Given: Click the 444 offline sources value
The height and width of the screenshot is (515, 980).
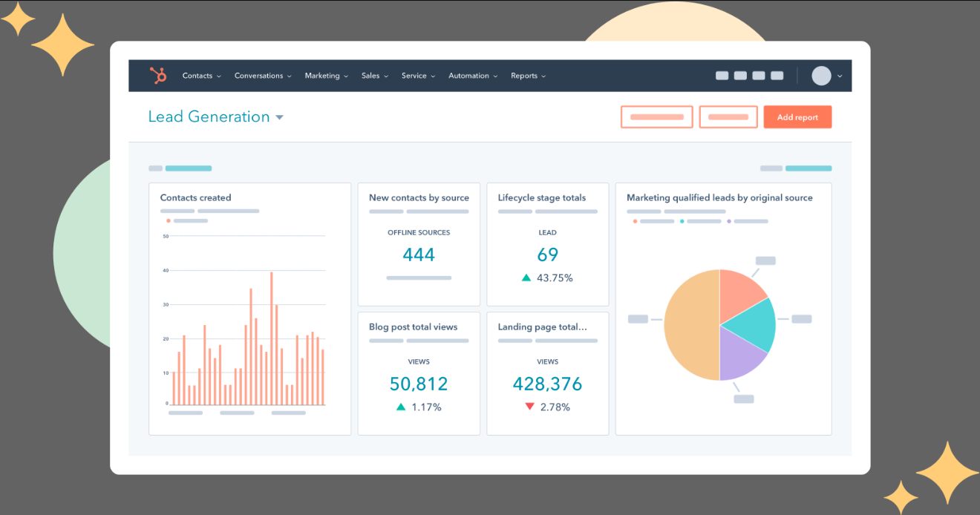Looking at the screenshot, I should click(x=419, y=255).
